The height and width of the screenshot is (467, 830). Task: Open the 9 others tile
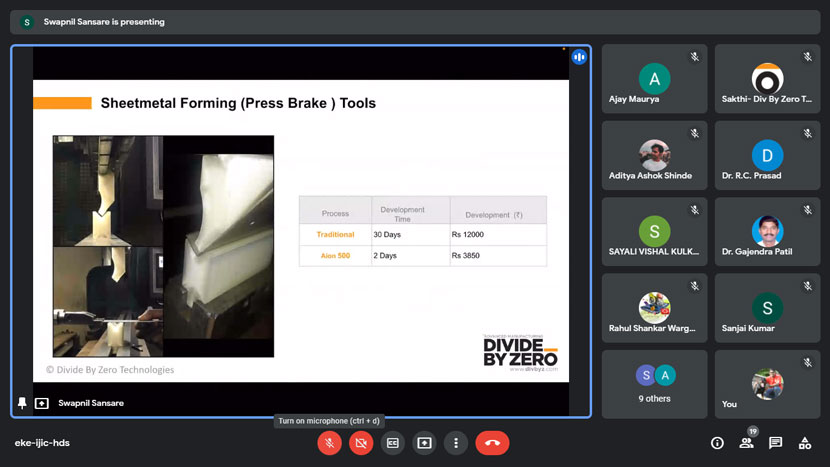click(x=654, y=384)
